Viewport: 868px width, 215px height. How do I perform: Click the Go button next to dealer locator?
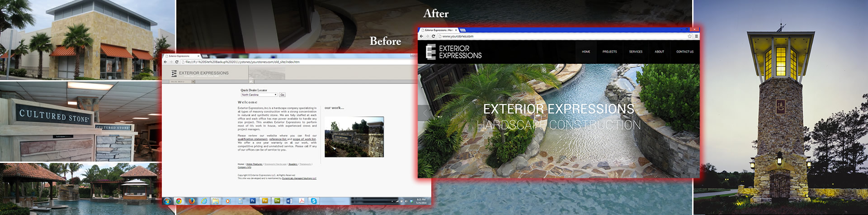282,95
